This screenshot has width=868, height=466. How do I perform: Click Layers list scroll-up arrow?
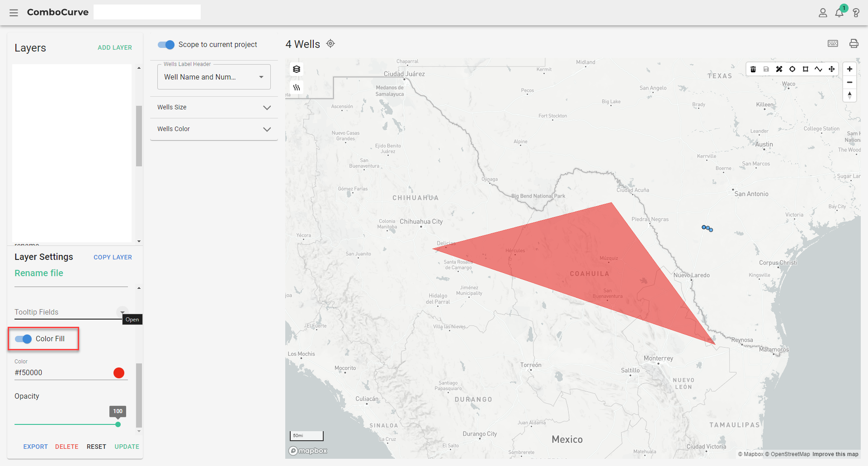click(139, 68)
